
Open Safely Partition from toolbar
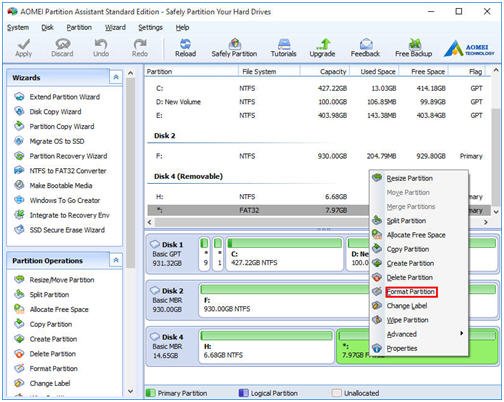point(234,48)
